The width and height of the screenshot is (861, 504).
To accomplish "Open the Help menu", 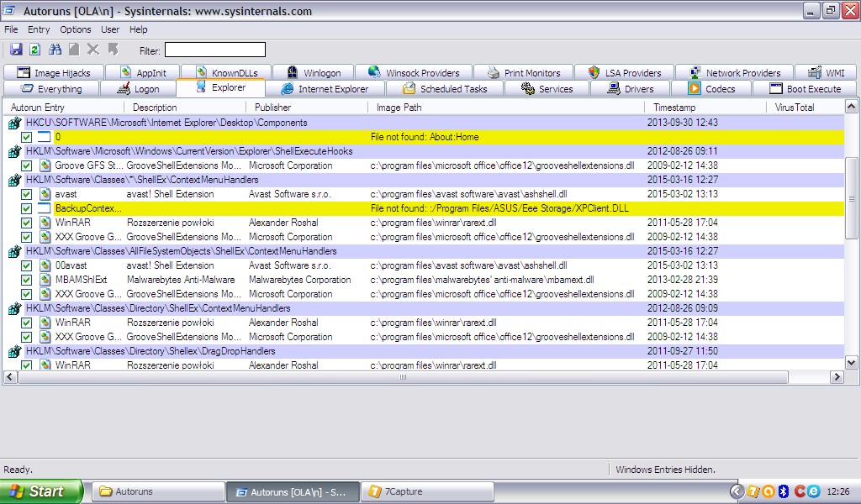I will point(139,29).
